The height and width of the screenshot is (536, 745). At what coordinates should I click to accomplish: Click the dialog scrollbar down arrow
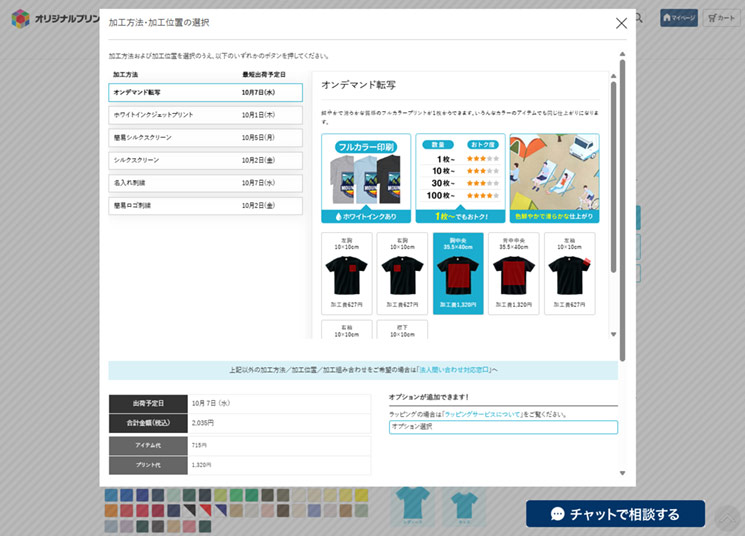(x=622, y=473)
